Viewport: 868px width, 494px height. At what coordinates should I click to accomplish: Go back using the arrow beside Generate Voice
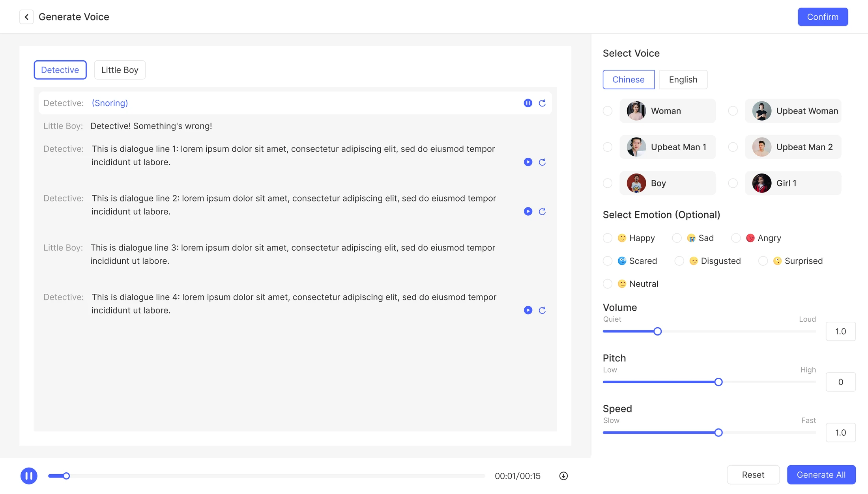[x=26, y=17]
